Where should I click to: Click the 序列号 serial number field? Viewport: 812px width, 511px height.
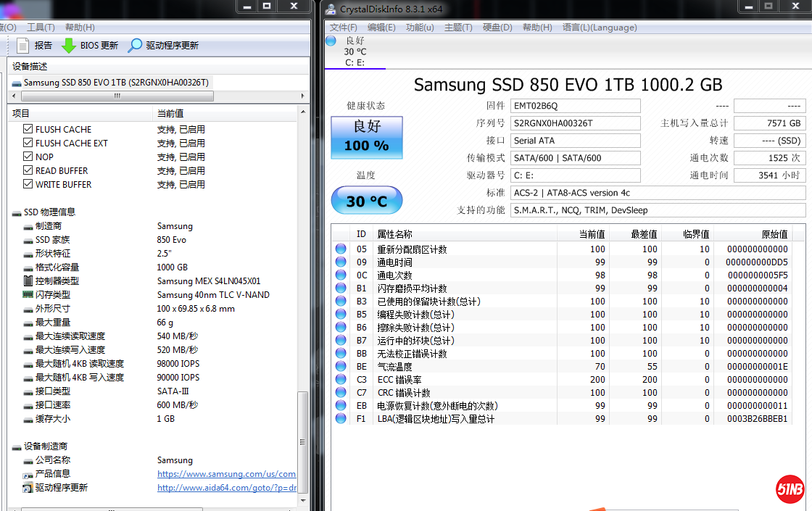pyautogui.click(x=576, y=123)
